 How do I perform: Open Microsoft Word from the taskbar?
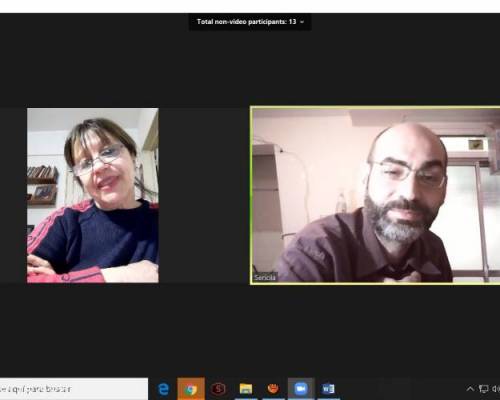pos(328,389)
